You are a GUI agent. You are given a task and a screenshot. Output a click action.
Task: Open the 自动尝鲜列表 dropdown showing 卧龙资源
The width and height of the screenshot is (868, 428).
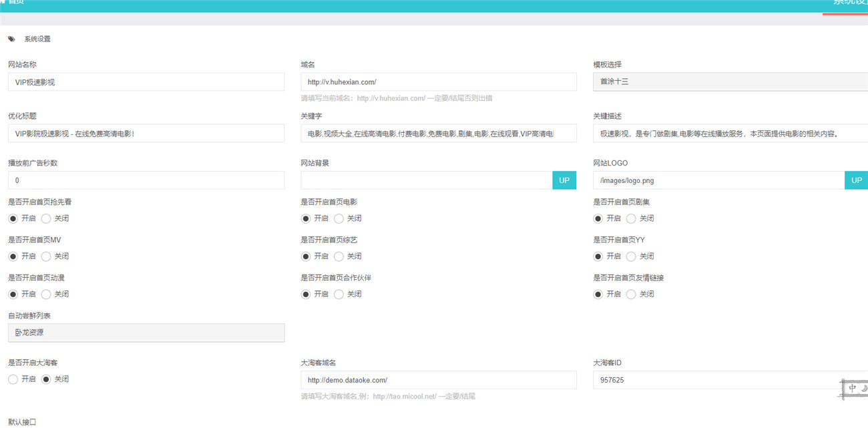(146, 333)
